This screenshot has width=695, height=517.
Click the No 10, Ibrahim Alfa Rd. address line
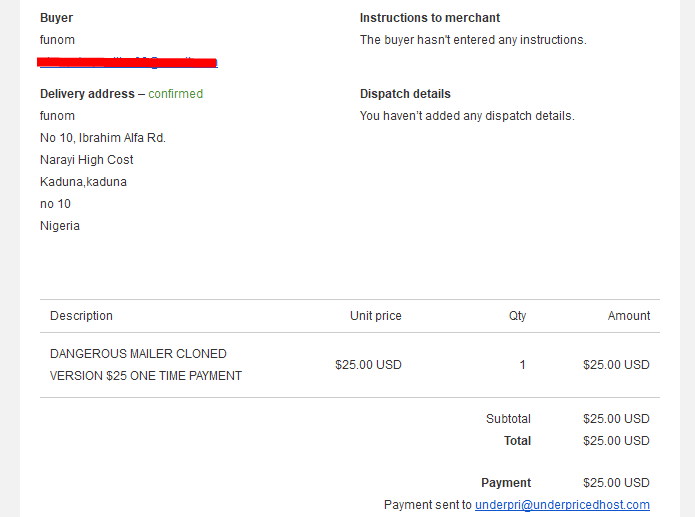pyautogui.click(x=103, y=138)
